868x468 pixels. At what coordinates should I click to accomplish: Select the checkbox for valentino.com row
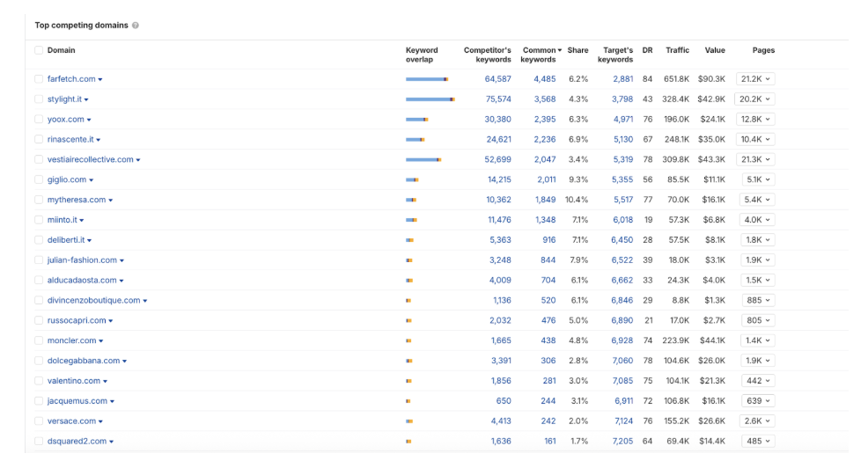39,381
